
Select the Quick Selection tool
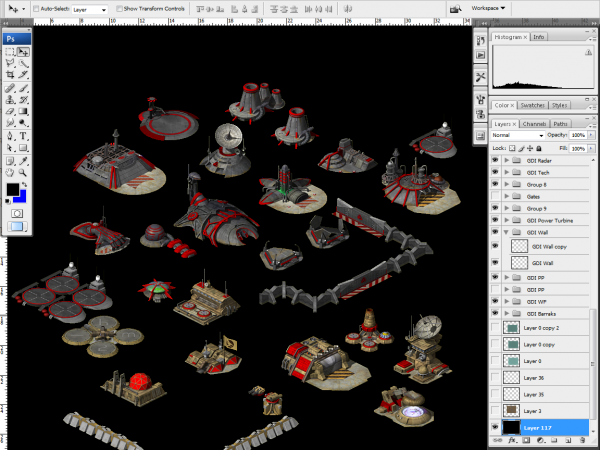click(23, 63)
